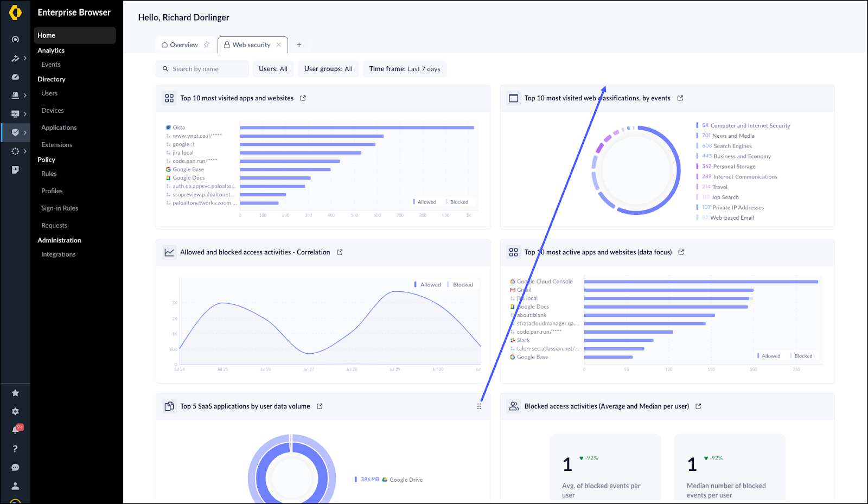Toggle Allowed legend in Top 10 most visited apps chart
Screen dimensions: 868x504
(x=426, y=202)
